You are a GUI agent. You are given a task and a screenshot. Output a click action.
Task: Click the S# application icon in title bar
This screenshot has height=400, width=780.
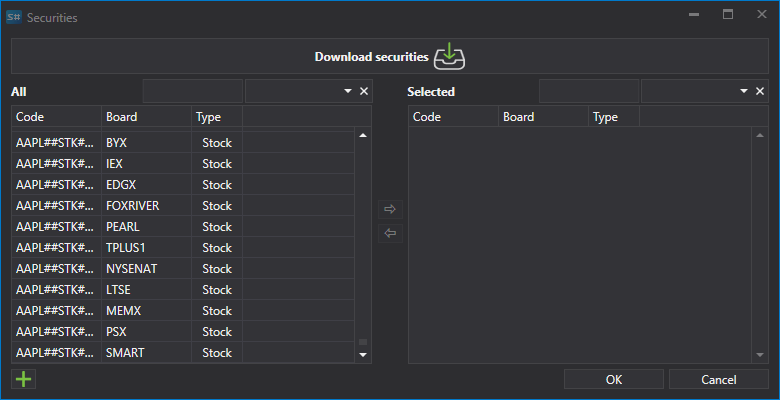pyautogui.click(x=14, y=17)
